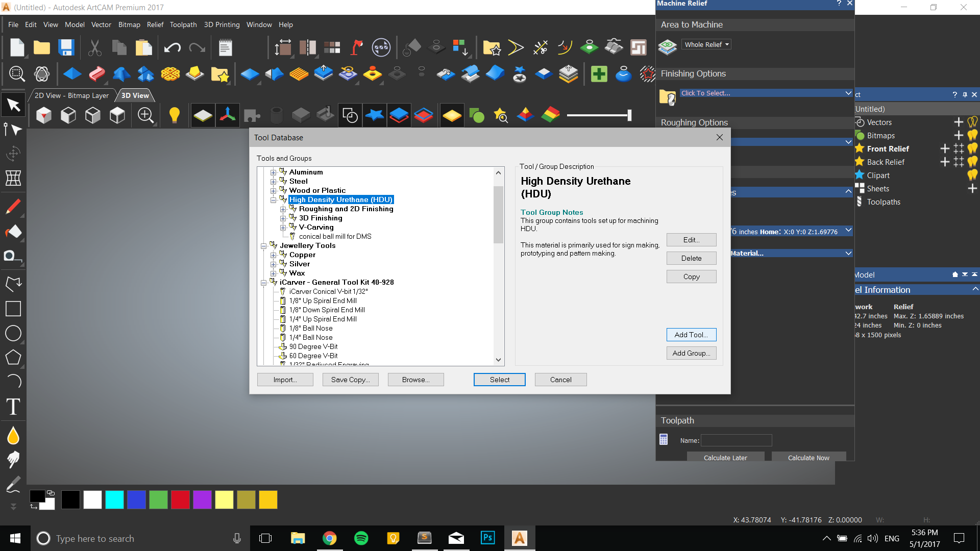Screen dimensions: 980x551
Task: Toggle visibility bulb for Back Relief
Action: click(972, 162)
